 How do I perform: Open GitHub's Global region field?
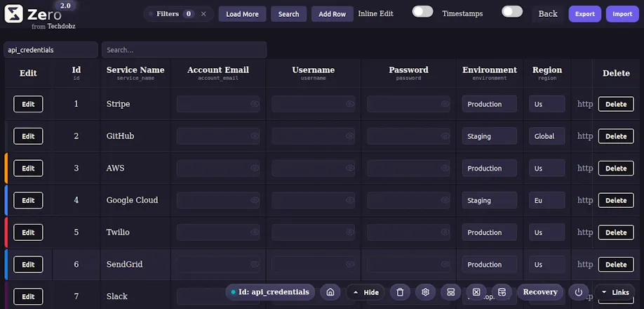click(547, 136)
